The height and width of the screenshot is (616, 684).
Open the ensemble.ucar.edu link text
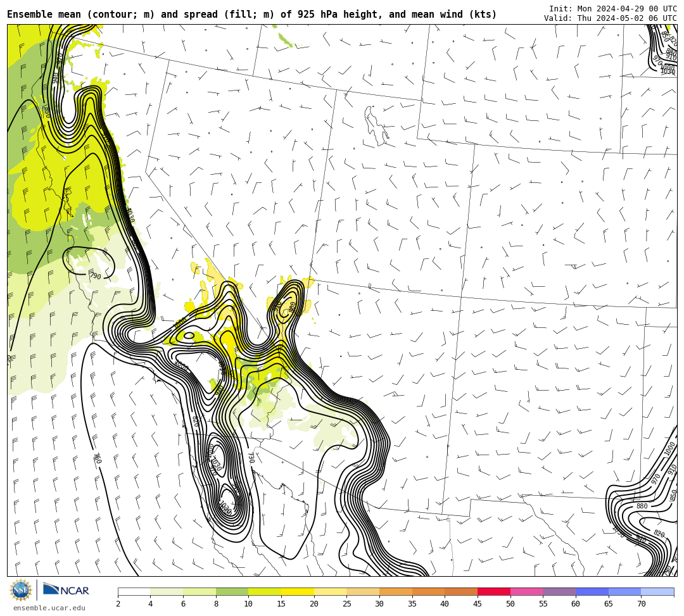click(49, 608)
